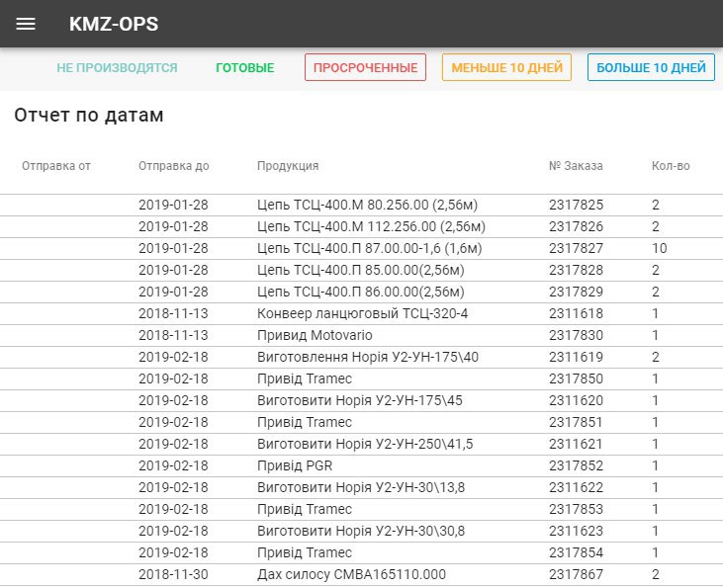The width and height of the screenshot is (723, 588).
Task: Select product Цепь ТСЦ-400.П 87.00.00-1,6 (1,6м)
Action: tap(369, 248)
